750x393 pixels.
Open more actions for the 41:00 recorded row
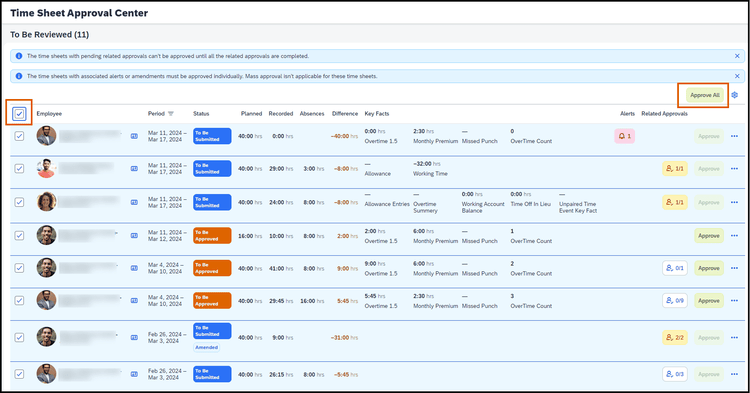(734, 268)
